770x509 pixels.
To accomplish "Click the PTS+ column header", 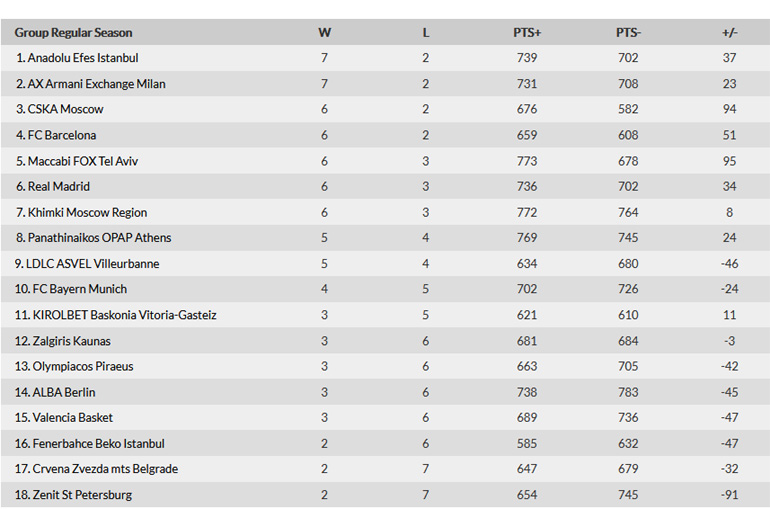I will (x=527, y=32).
